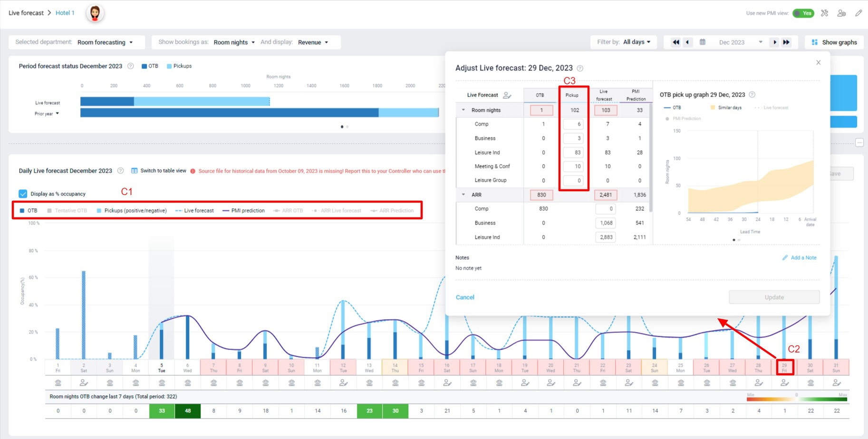Switch to Hotel 1 in the breadcrumb
This screenshot has height=439, width=868.
pos(65,13)
